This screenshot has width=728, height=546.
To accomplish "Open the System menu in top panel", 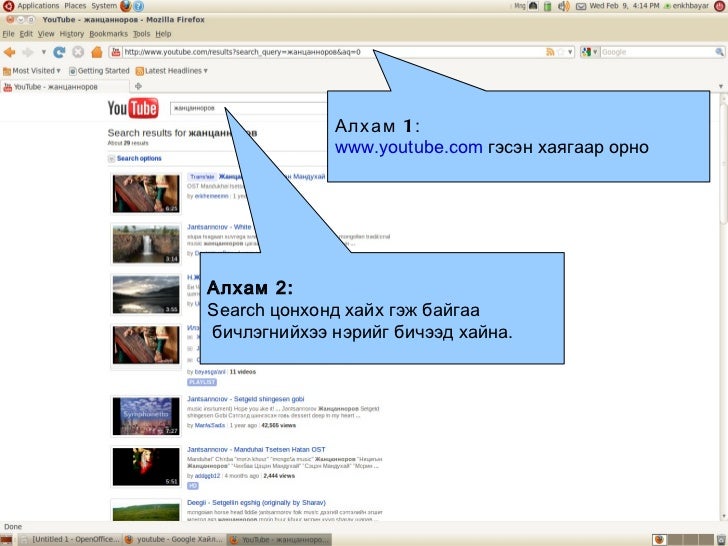I will pos(104,6).
